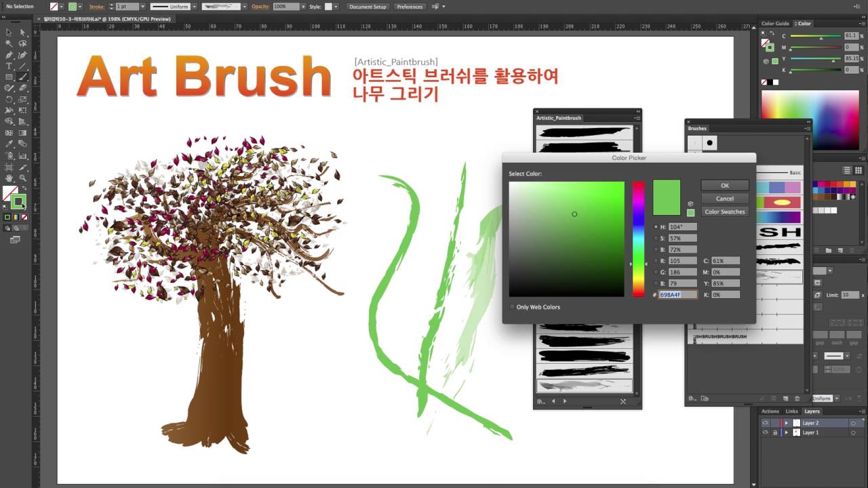Select the target circle of Layer 2
The width and height of the screenshot is (868, 488).
pyautogui.click(x=854, y=423)
